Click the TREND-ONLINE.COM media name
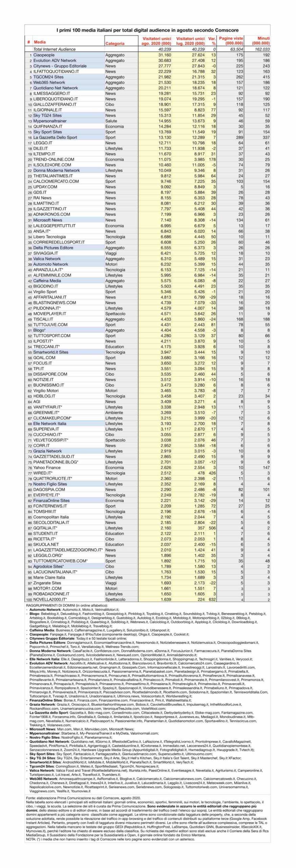 54,159
